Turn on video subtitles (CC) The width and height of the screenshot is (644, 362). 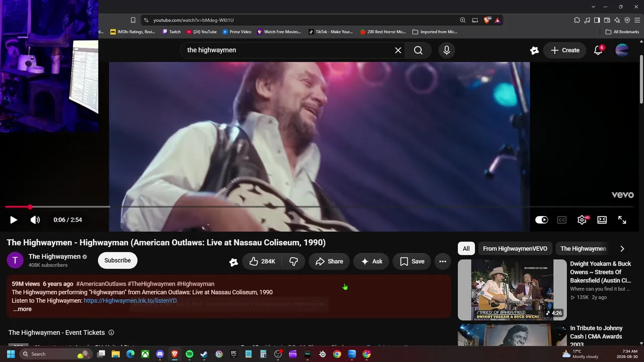click(x=561, y=220)
